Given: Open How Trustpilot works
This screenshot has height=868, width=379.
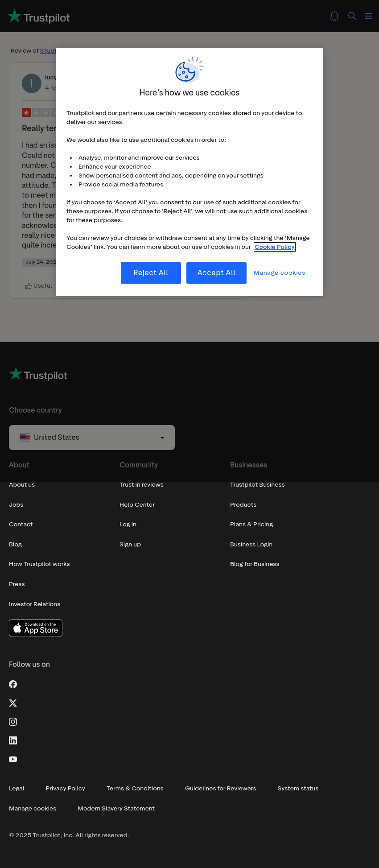Looking at the screenshot, I should point(39,564).
